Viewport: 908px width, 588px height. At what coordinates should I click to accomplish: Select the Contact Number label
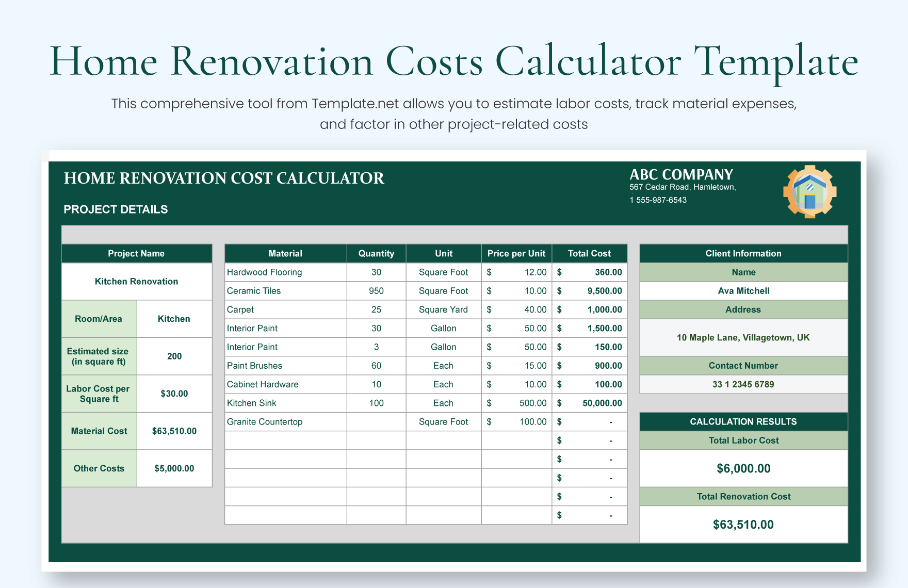(x=743, y=366)
